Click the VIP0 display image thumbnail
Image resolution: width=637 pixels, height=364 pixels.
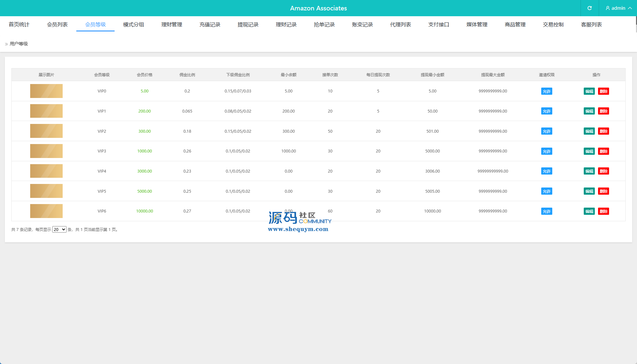(46, 91)
